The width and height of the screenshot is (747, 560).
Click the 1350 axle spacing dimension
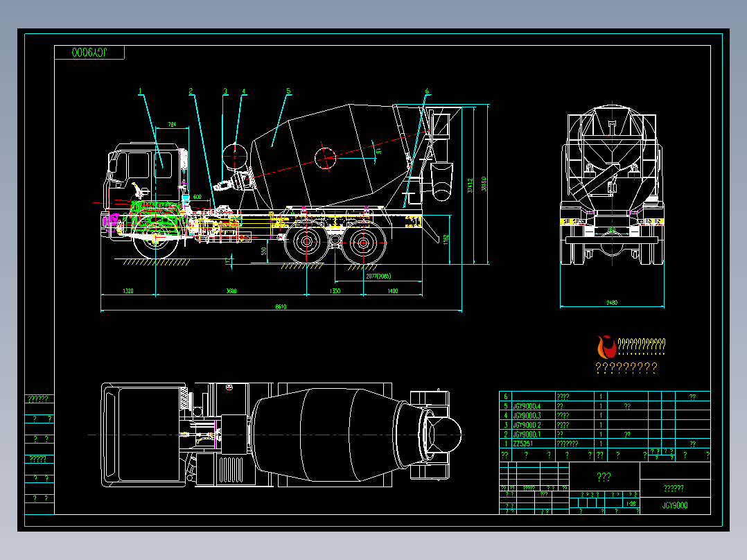335,290
